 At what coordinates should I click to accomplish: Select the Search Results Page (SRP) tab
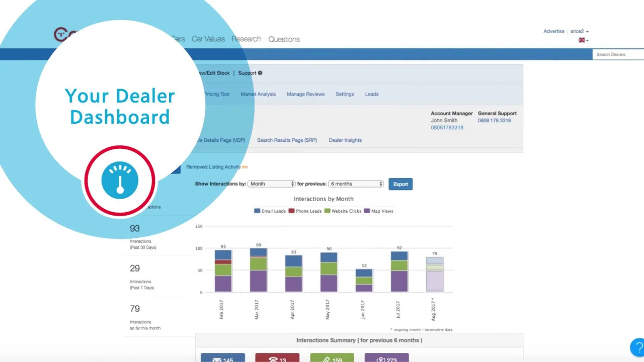click(x=287, y=140)
